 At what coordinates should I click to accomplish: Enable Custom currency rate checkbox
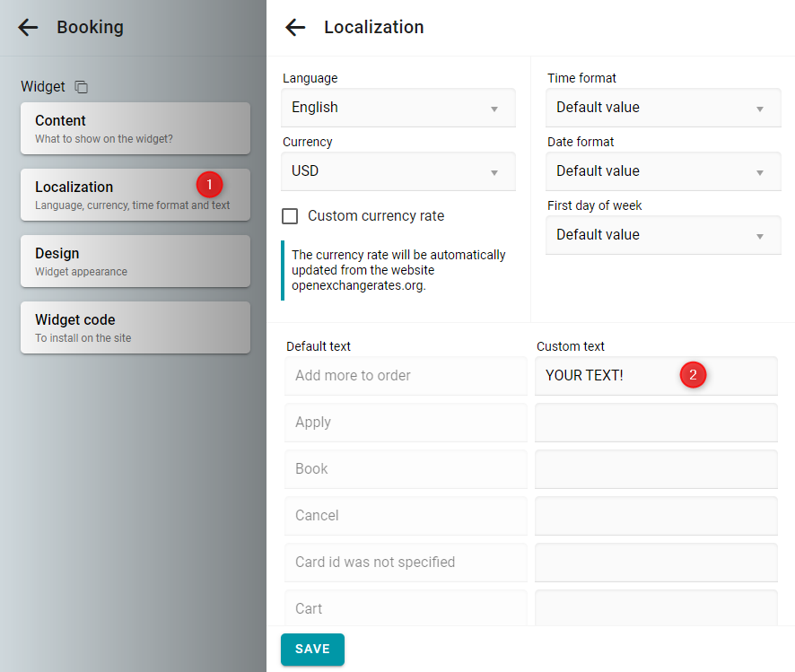(x=290, y=216)
